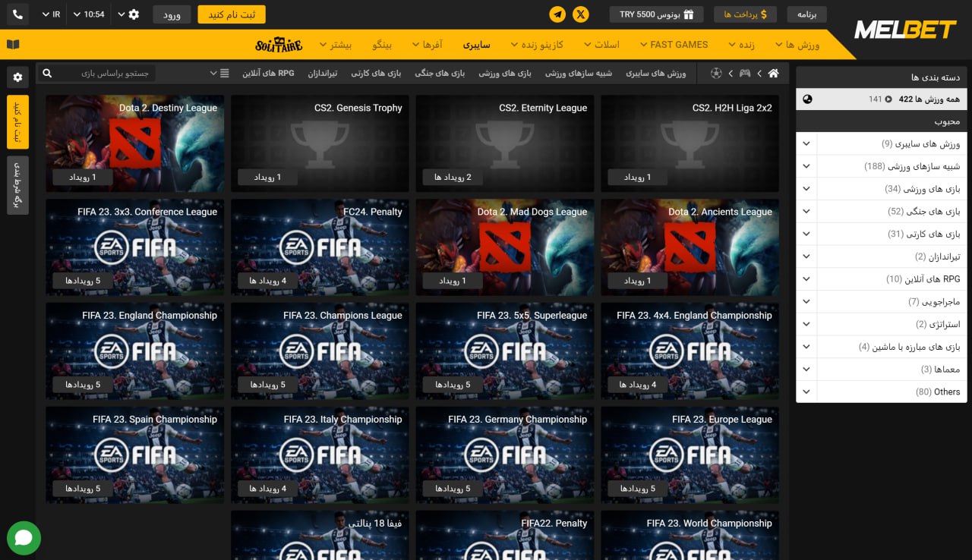
Task: Expand the top-bar settings gear dropdown
Action: pyautogui.click(x=128, y=14)
